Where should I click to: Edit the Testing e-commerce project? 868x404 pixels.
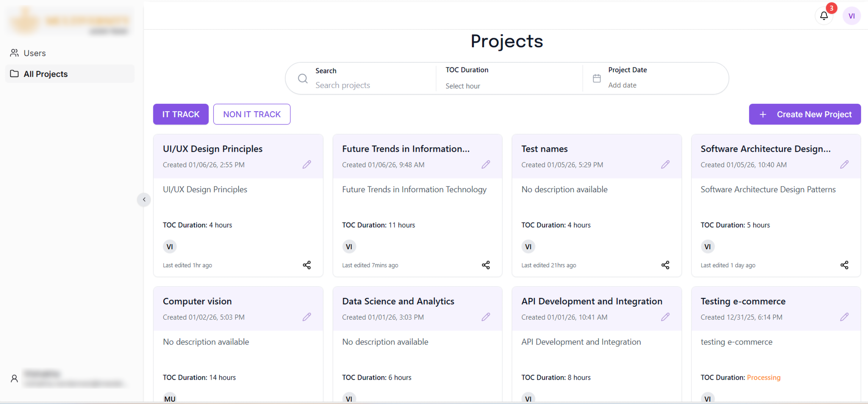844,317
